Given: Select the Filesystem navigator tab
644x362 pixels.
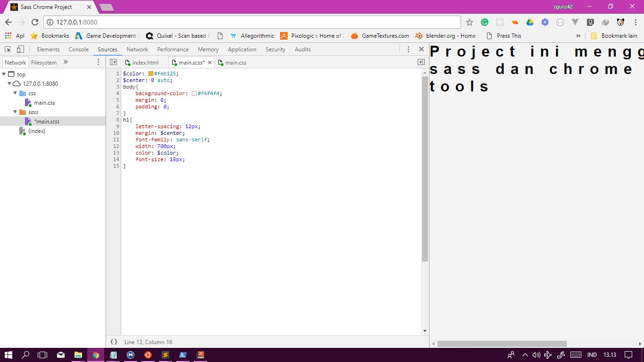Looking at the screenshot, I should coord(44,62).
